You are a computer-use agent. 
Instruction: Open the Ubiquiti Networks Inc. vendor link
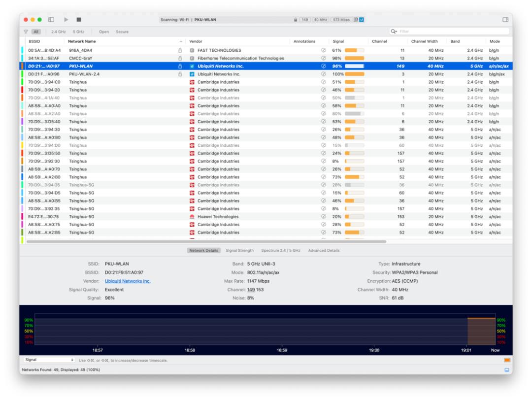(x=128, y=281)
